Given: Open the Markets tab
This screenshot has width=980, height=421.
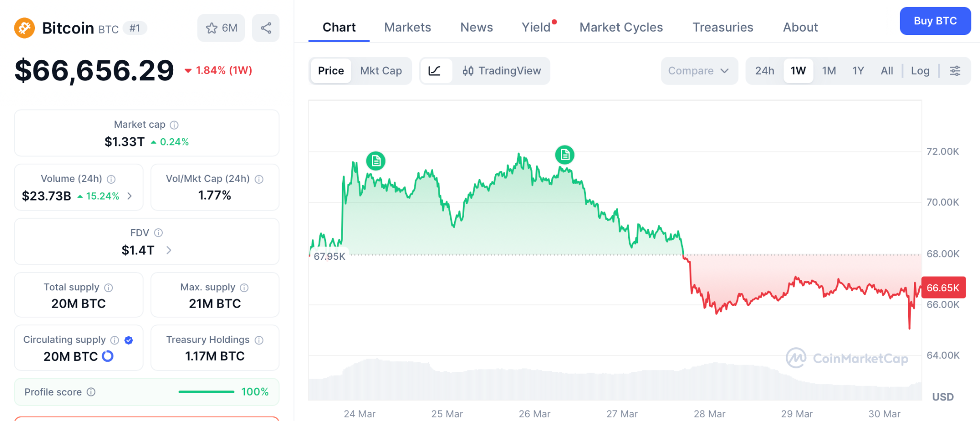Looking at the screenshot, I should pyautogui.click(x=407, y=27).
